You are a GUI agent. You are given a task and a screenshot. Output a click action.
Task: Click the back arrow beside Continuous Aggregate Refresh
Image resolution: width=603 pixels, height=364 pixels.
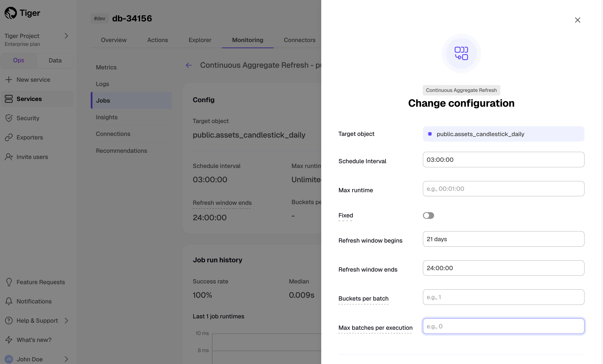[x=189, y=65]
